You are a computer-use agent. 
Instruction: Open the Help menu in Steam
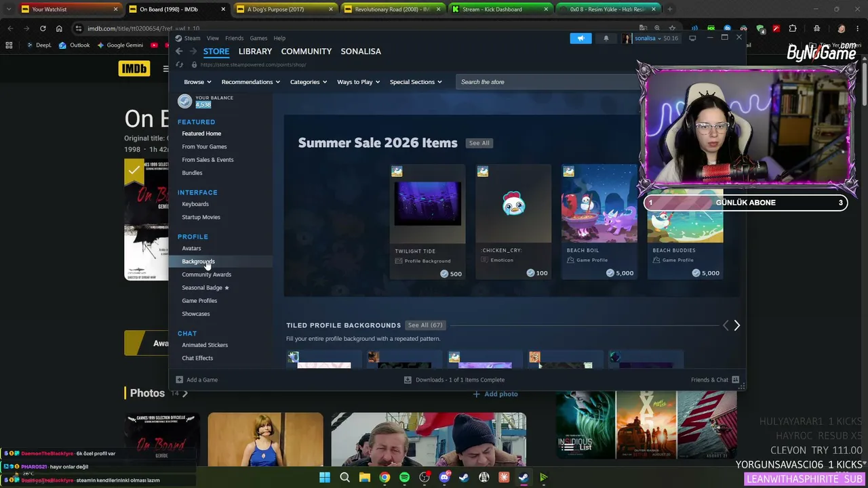click(279, 39)
